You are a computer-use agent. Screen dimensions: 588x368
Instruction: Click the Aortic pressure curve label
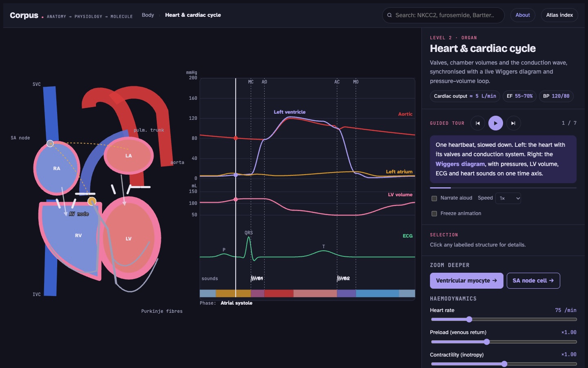point(405,114)
